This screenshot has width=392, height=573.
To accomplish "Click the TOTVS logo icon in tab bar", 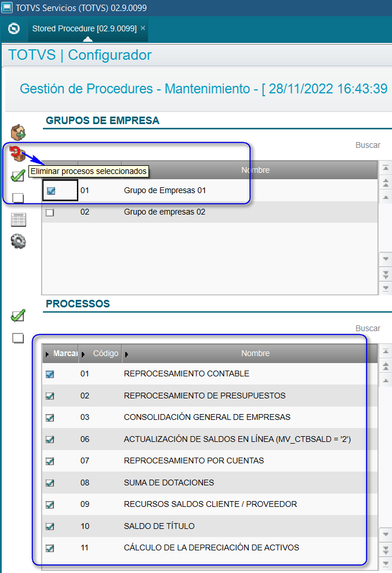I will point(14,28).
